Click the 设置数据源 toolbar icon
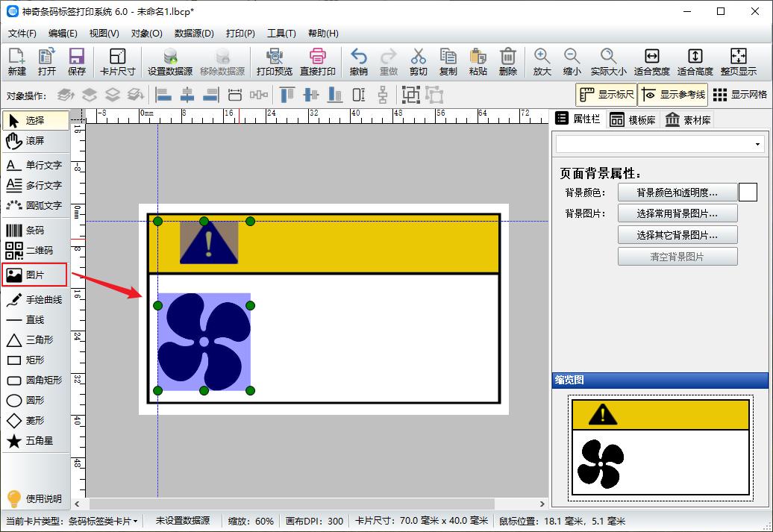This screenshot has width=773, height=532. click(x=170, y=61)
